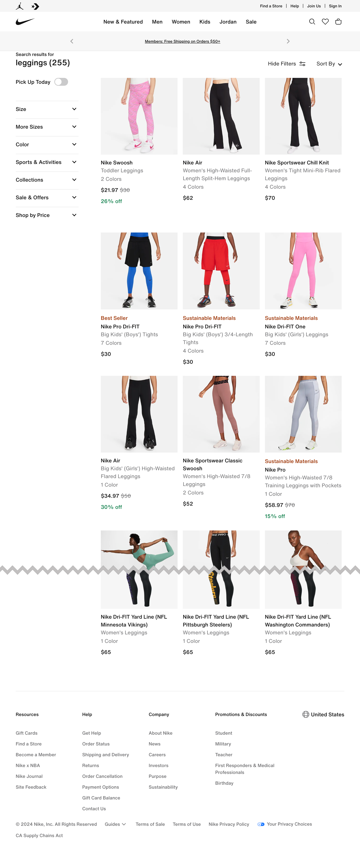Expand the Size filter
Screen dimensions: 360x868
[x=47, y=109]
